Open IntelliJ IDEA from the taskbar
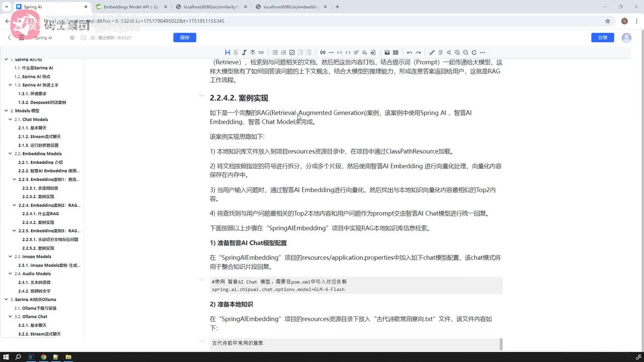The image size is (644, 362). coord(31,357)
